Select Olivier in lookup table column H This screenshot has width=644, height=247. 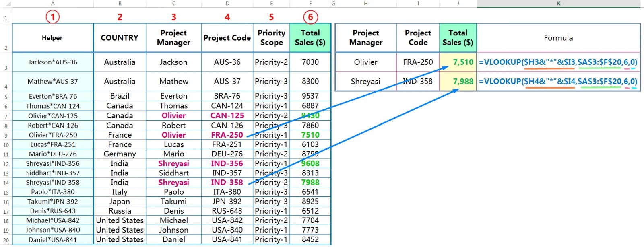[365, 62]
